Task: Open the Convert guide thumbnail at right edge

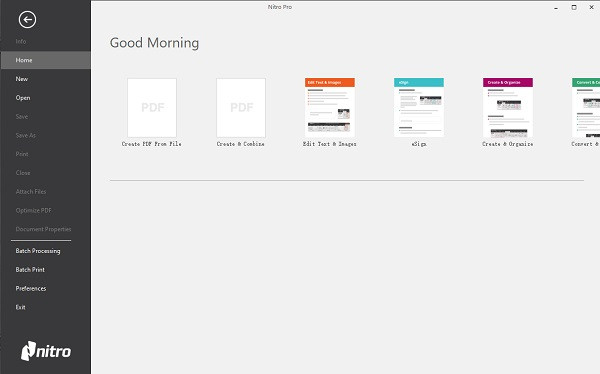Action: coord(586,108)
